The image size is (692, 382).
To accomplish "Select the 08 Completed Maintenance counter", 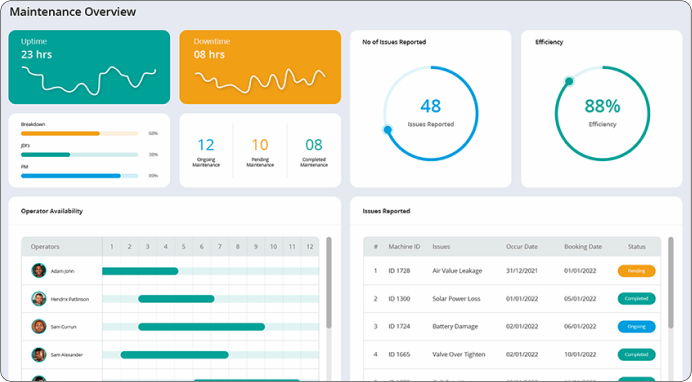I will click(314, 152).
